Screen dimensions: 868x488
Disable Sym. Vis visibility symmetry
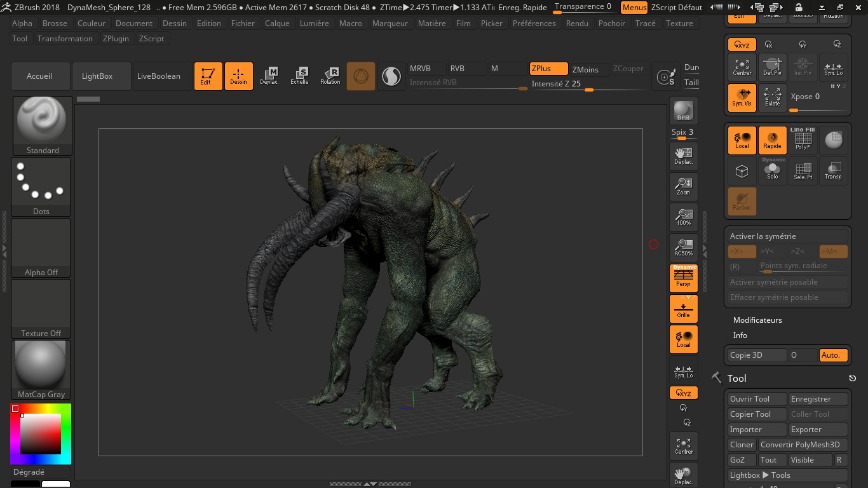742,97
